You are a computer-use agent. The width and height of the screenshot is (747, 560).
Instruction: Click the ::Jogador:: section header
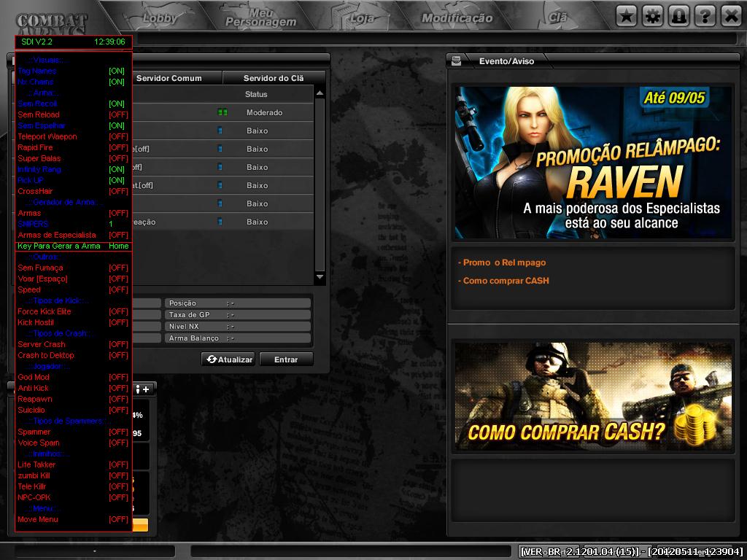pyautogui.click(x=49, y=367)
